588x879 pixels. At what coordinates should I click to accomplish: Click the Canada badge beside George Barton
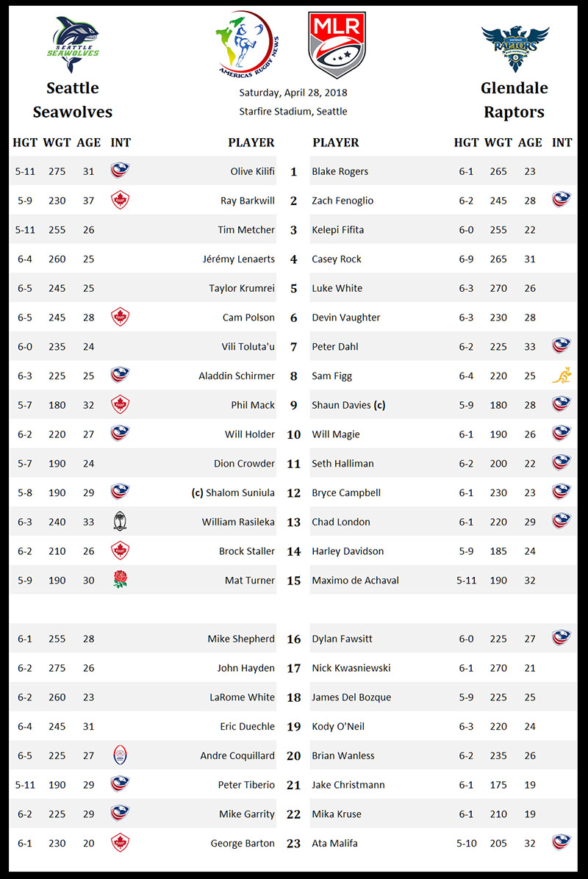point(120,843)
